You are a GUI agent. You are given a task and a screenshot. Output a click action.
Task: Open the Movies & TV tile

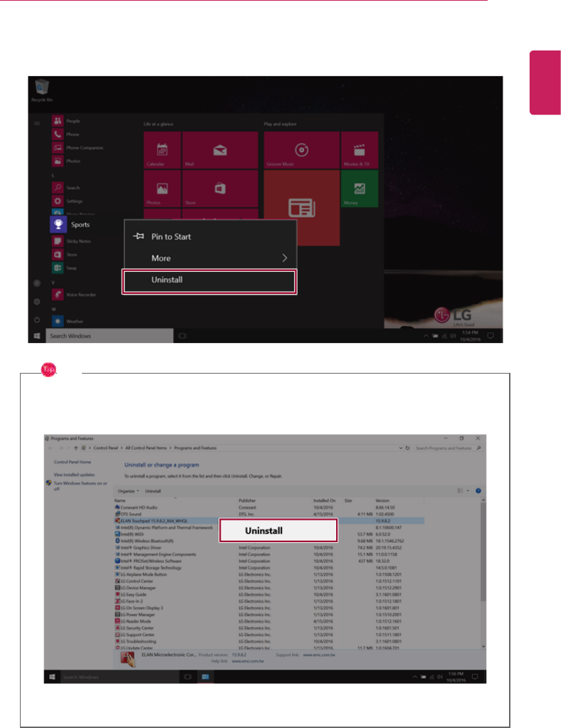pos(360,150)
